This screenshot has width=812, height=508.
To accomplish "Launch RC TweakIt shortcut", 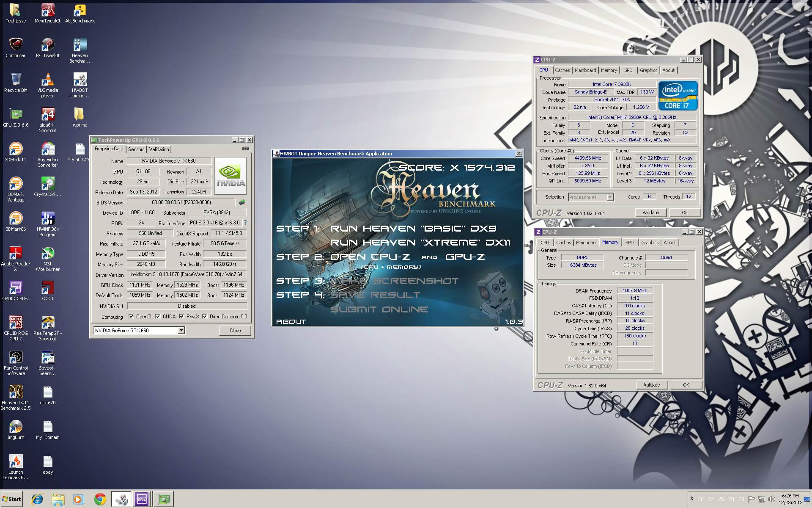I will tap(47, 48).
